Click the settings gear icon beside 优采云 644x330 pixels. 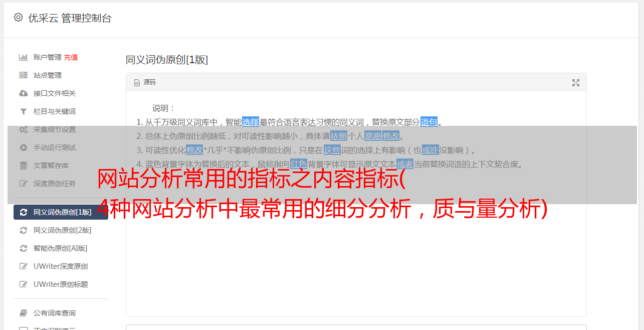point(19,18)
